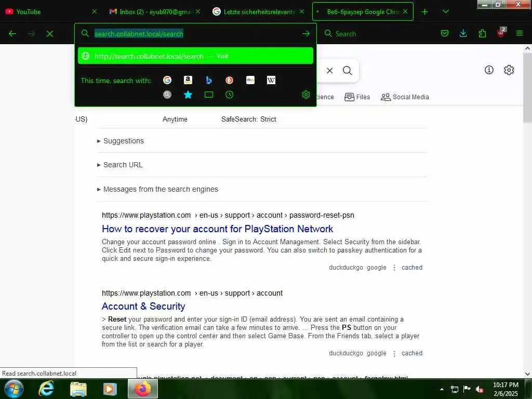Close the YouTube tab
This screenshot has height=399, width=532.
pos(95,11)
